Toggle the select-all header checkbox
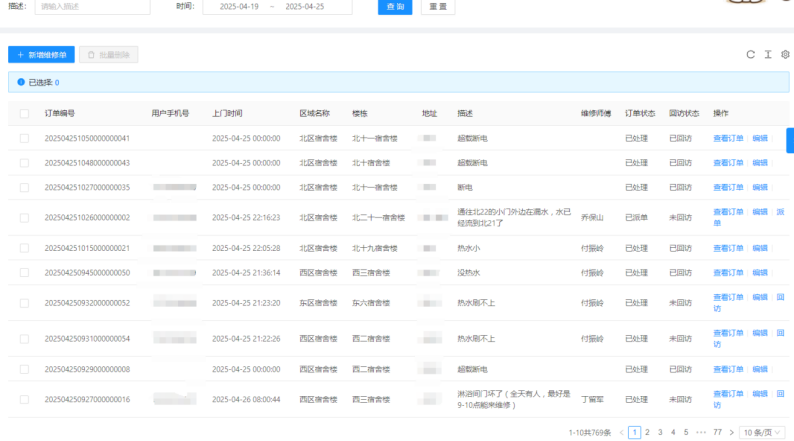Viewport: 794px width, 441px height. click(24, 113)
